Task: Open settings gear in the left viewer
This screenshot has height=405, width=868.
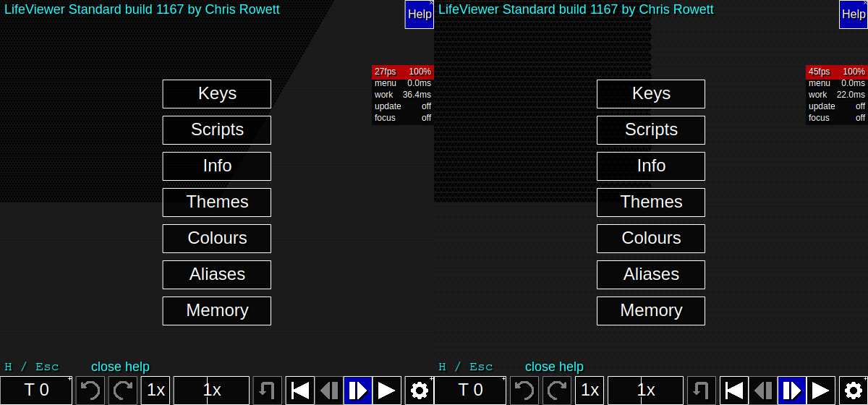Action: (x=420, y=391)
